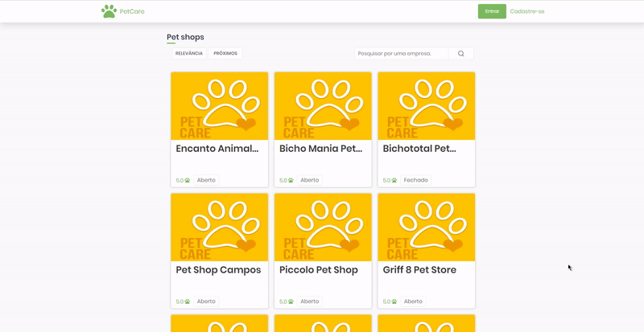
Task: Open the Pet Shop Campos image
Action: point(219,227)
